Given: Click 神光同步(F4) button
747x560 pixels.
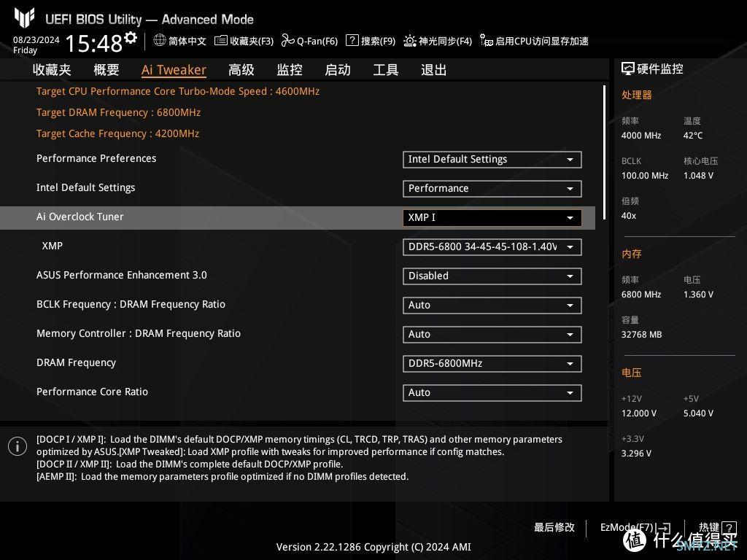Looking at the screenshot, I should click(x=438, y=41).
